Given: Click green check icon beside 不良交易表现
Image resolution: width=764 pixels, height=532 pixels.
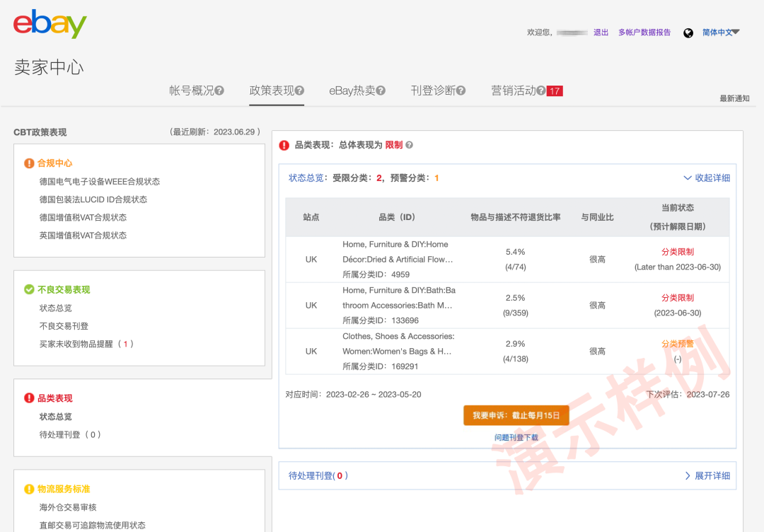Looking at the screenshot, I should [x=29, y=289].
